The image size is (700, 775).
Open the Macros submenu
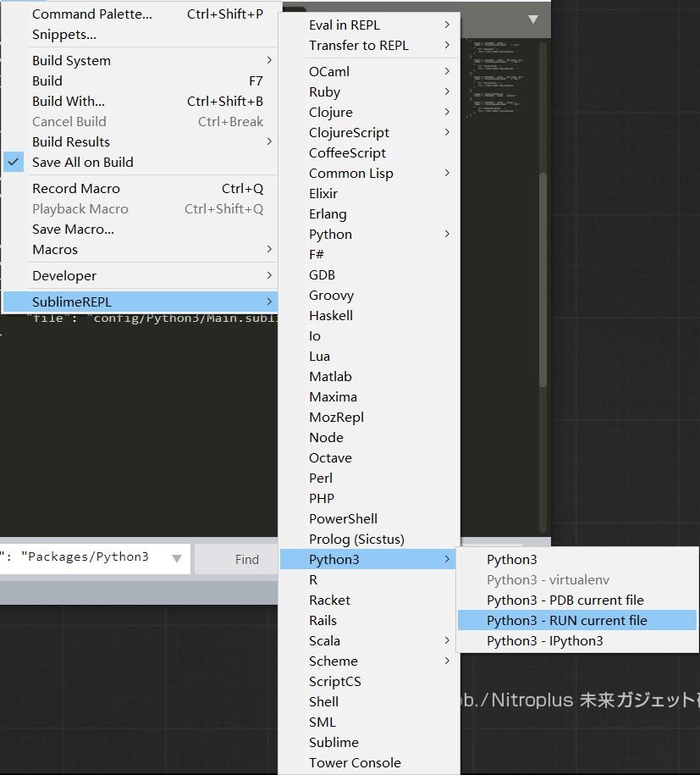coord(55,249)
